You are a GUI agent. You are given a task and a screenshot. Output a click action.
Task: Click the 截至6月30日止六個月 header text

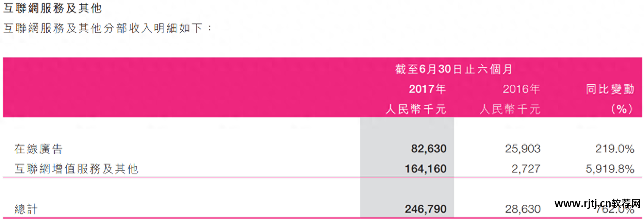click(x=454, y=69)
